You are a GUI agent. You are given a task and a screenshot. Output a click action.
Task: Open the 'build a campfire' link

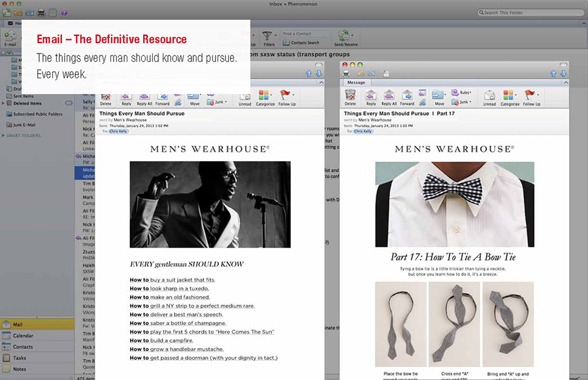[172, 340]
